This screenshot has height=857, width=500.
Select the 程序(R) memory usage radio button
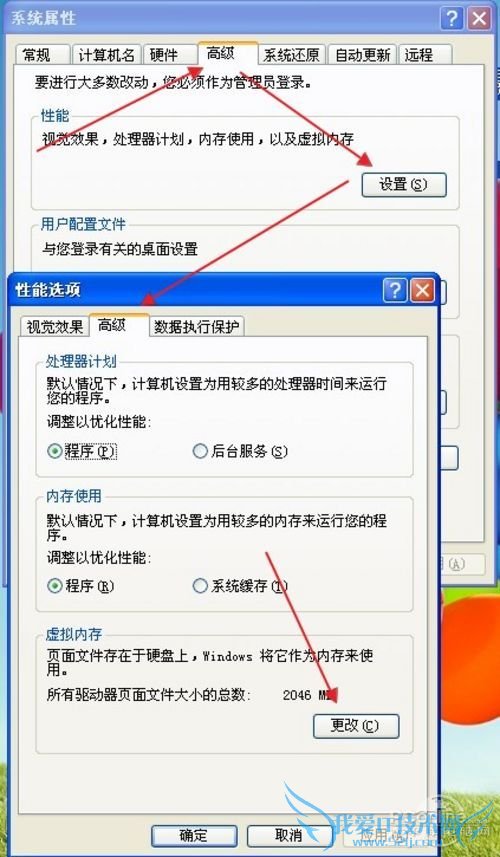tap(54, 586)
